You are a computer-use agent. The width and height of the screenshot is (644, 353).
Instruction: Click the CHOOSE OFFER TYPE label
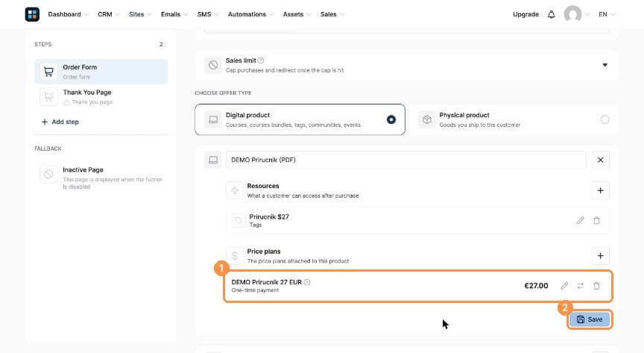(x=223, y=93)
